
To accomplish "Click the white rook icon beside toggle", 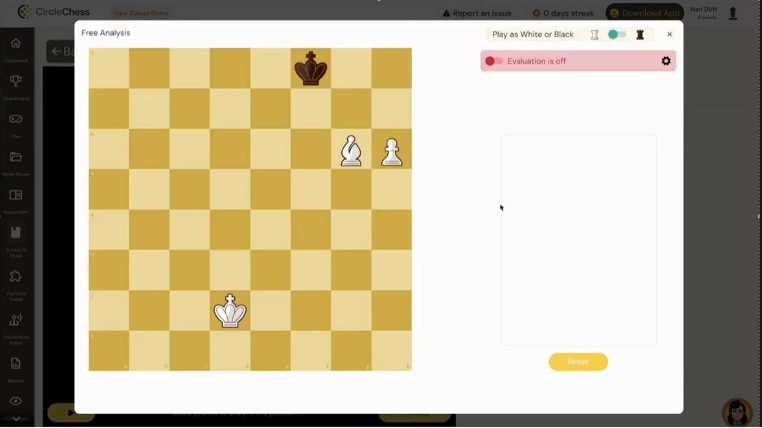I will pyautogui.click(x=595, y=34).
